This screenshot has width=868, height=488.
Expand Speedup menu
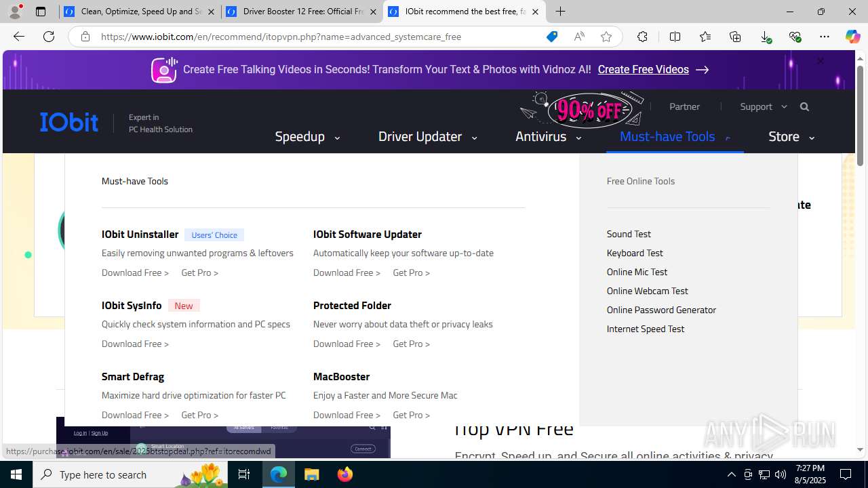tap(307, 136)
